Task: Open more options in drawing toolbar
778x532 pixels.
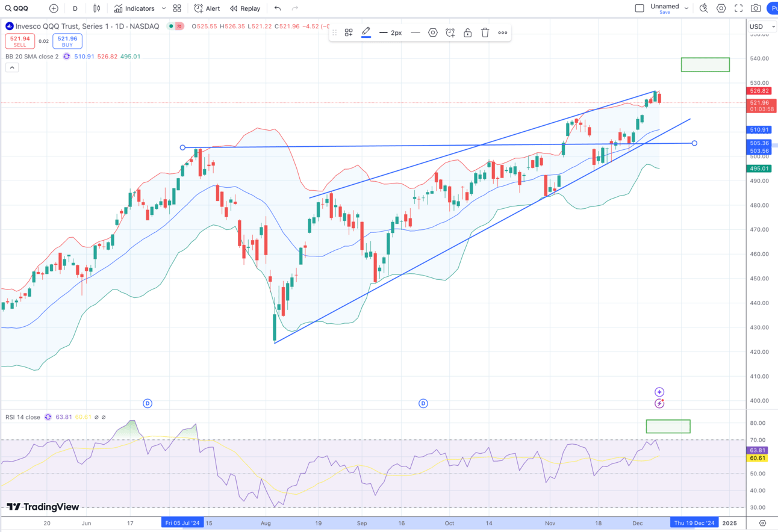Action: point(503,32)
